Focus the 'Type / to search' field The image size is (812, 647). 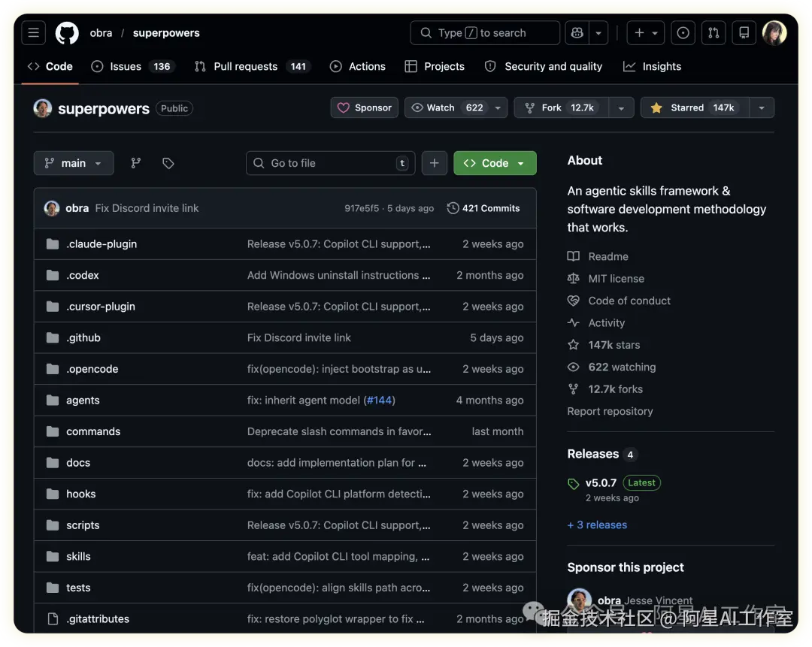coord(485,33)
